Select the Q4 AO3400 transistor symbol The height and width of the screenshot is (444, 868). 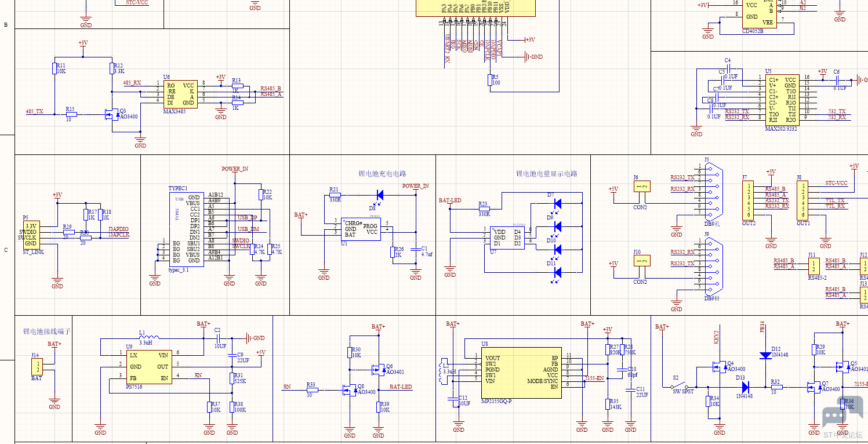(x=720, y=366)
